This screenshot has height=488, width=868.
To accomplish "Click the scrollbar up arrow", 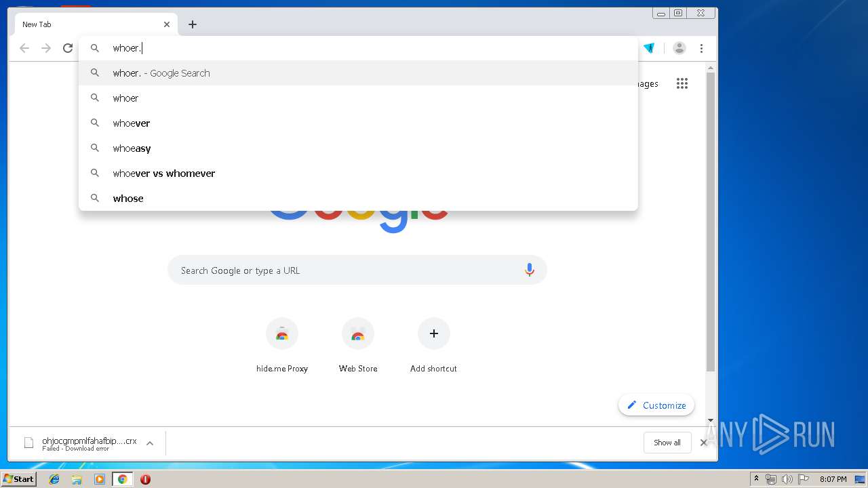I will pyautogui.click(x=711, y=68).
